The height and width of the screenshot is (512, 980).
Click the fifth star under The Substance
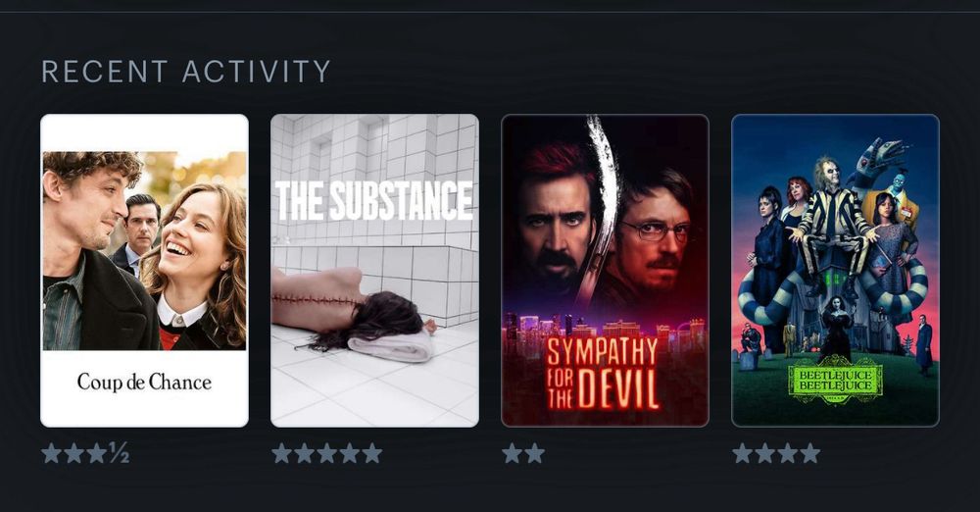click(x=371, y=453)
